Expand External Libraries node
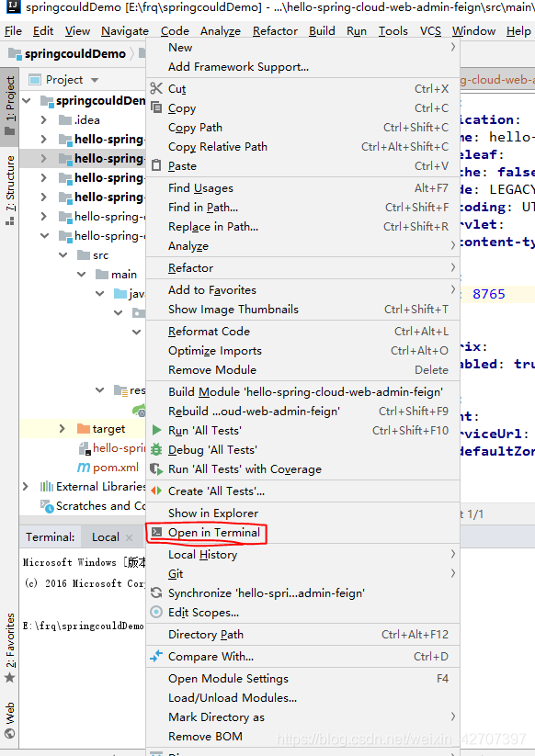 (26, 486)
